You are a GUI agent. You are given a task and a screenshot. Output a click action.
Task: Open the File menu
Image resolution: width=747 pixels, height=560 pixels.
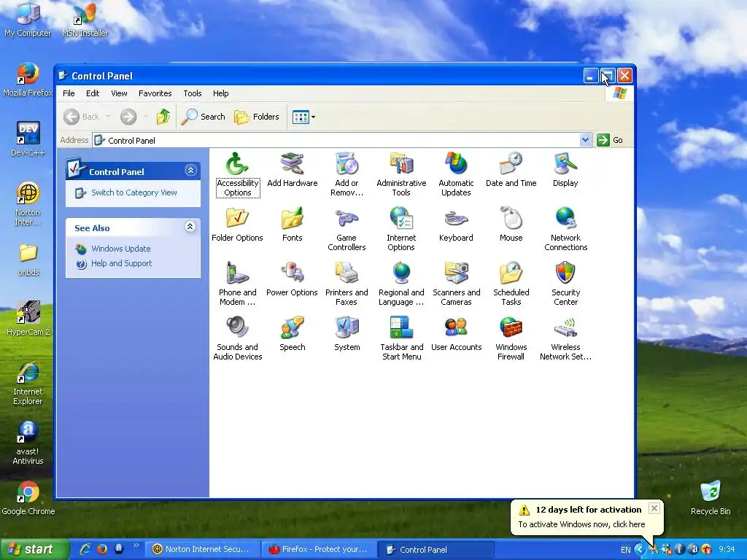[x=69, y=93]
